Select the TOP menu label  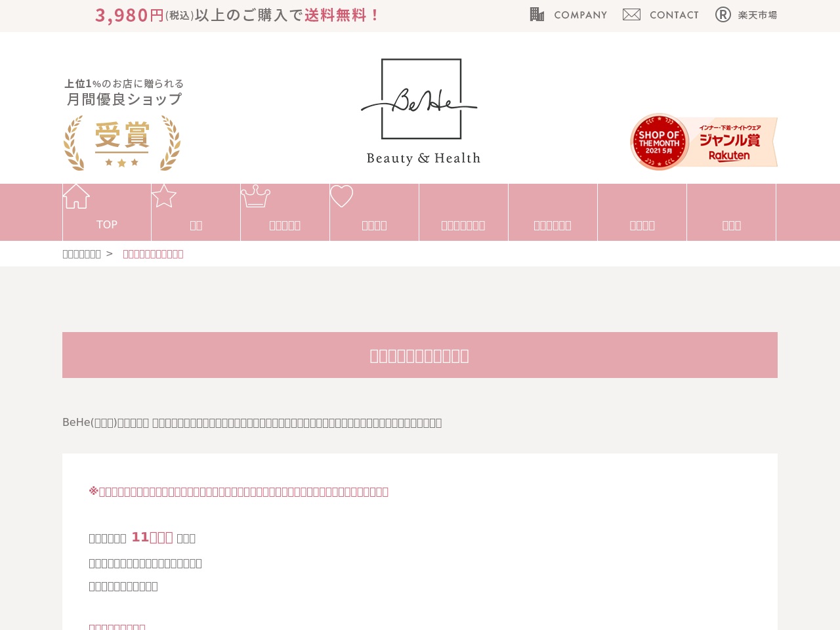click(x=107, y=225)
